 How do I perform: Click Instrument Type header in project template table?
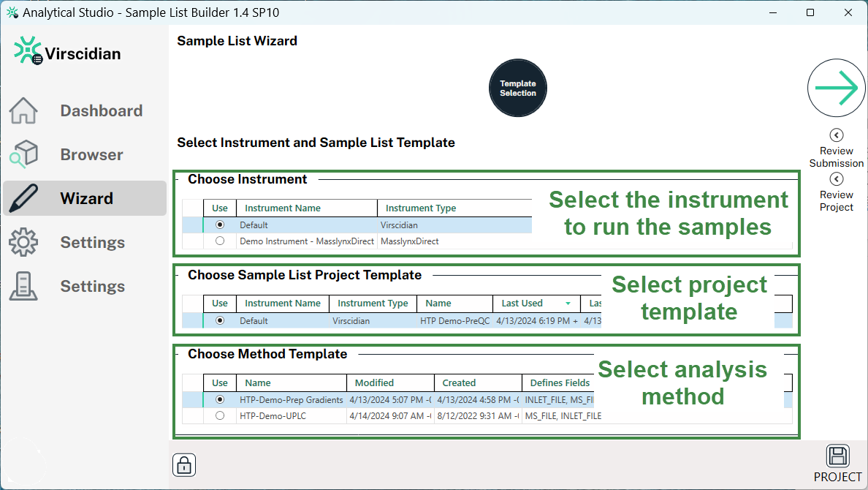[x=373, y=304]
